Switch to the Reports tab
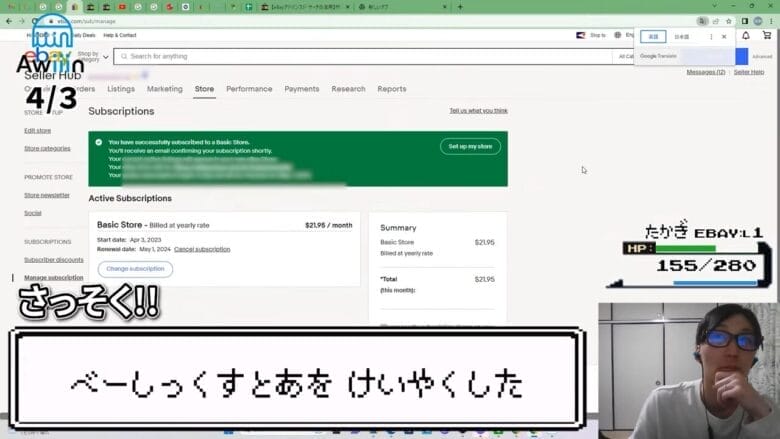This screenshot has height=439, width=780. pyautogui.click(x=391, y=89)
